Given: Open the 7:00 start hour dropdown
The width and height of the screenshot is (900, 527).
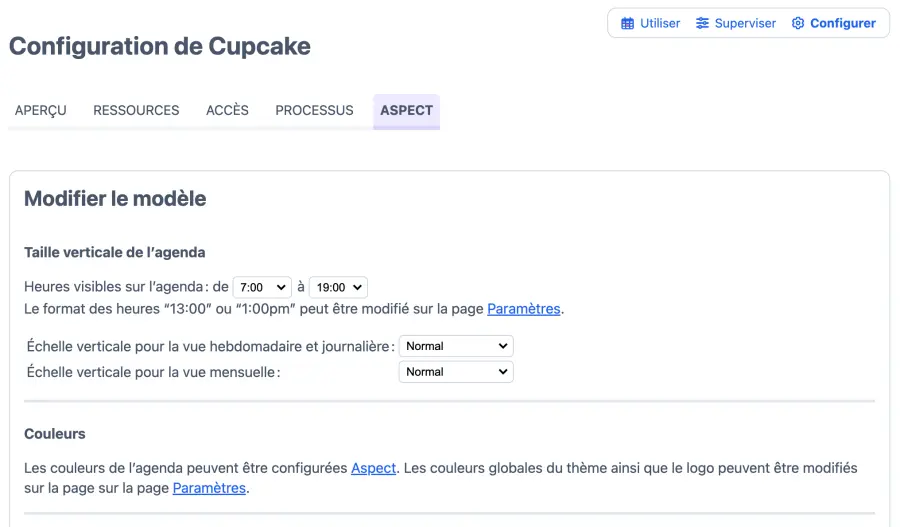Looking at the screenshot, I should click(x=262, y=287).
